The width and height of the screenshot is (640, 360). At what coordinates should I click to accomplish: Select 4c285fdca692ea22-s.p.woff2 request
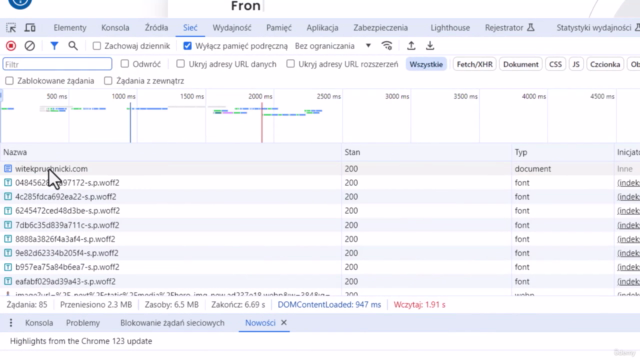[x=320, y=197]
